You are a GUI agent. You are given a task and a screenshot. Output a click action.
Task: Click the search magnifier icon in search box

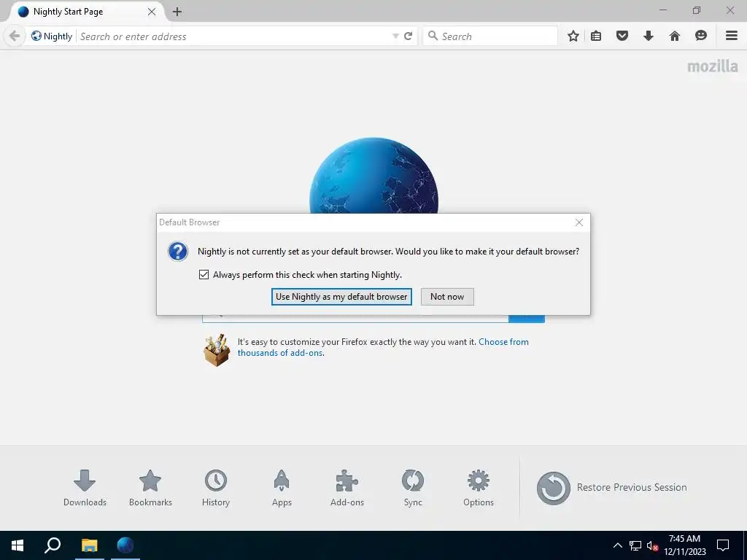pyautogui.click(x=433, y=36)
